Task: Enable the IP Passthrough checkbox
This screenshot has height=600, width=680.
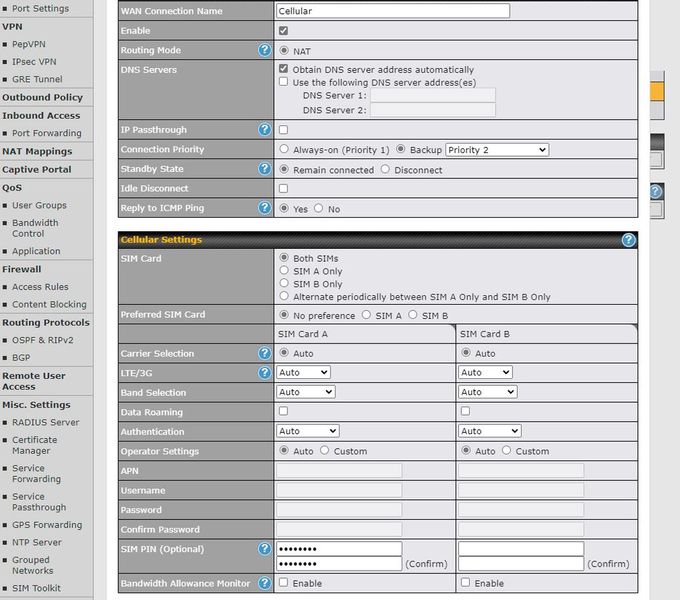Action: (284, 130)
